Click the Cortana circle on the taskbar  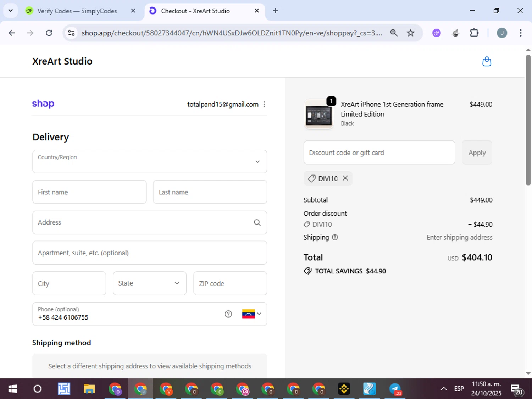(38, 389)
